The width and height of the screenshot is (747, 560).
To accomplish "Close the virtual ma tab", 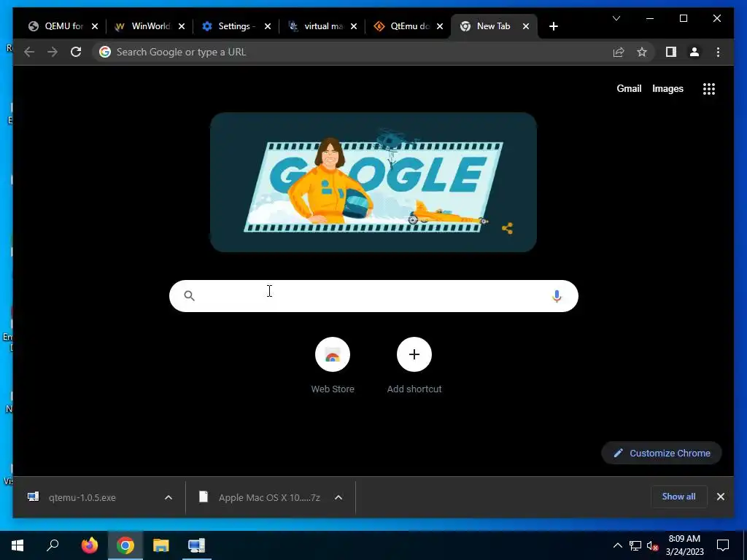I will tap(354, 26).
